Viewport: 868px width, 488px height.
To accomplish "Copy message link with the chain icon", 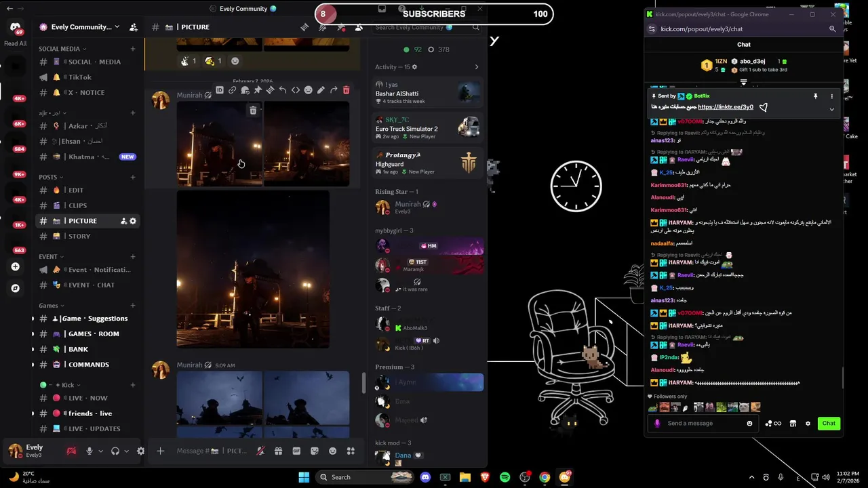I will coord(232,90).
